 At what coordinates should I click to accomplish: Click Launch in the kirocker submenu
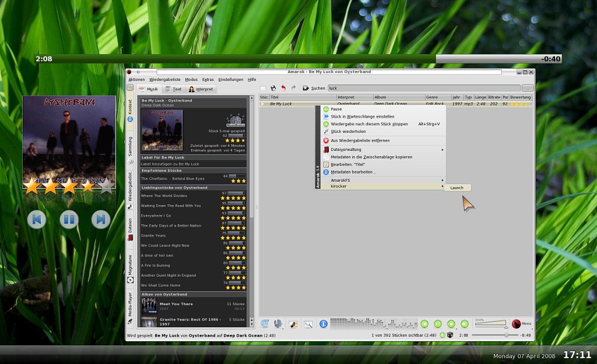(457, 188)
